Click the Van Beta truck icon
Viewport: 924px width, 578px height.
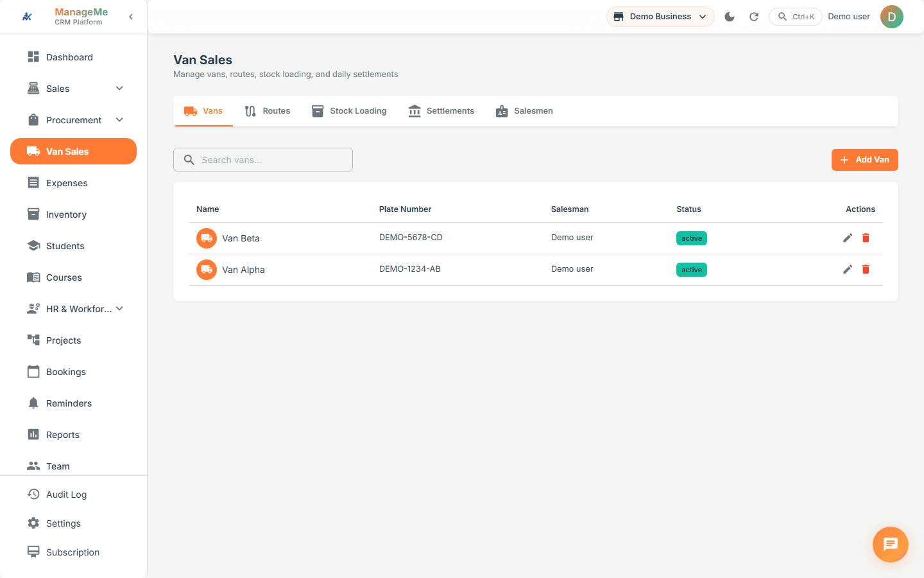tap(207, 238)
